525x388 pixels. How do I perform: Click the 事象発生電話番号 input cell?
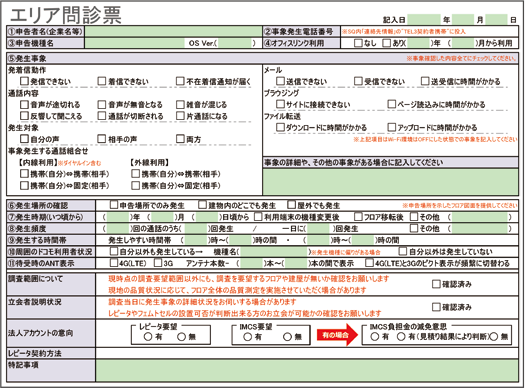[x=429, y=31]
